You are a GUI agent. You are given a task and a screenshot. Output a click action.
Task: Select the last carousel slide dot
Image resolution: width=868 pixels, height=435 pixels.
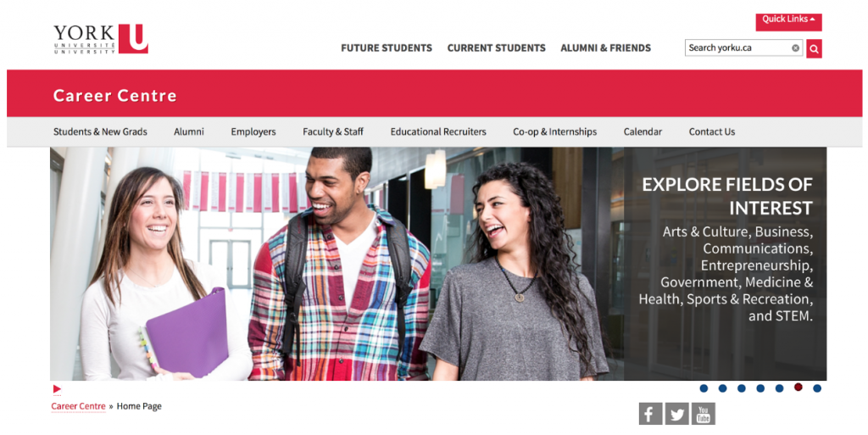tap(817, 388)
